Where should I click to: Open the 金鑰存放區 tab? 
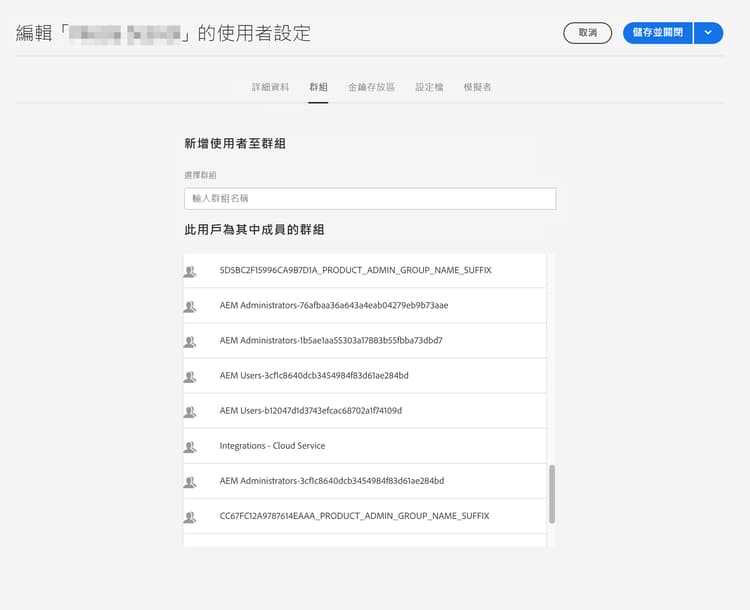click(371, 87)
